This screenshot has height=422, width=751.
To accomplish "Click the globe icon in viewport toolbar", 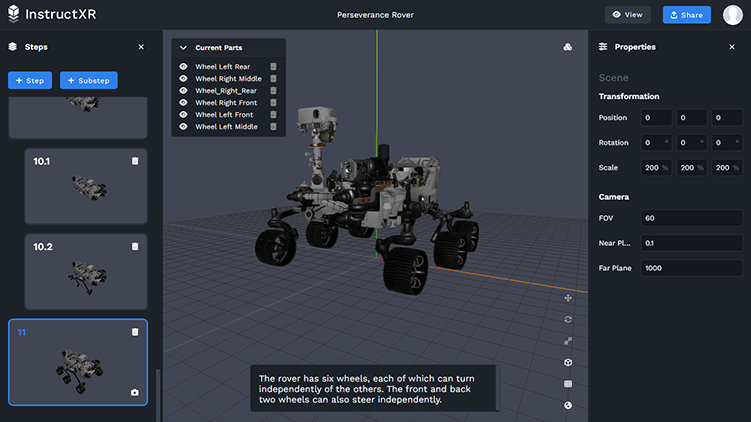I will pyautogui.click(x=568, y=405).
